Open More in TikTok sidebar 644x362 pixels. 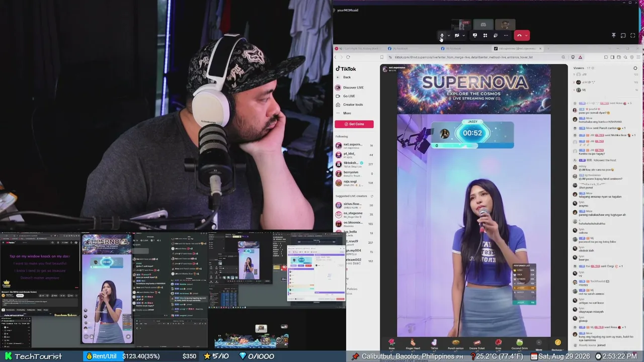pos(344,113)
